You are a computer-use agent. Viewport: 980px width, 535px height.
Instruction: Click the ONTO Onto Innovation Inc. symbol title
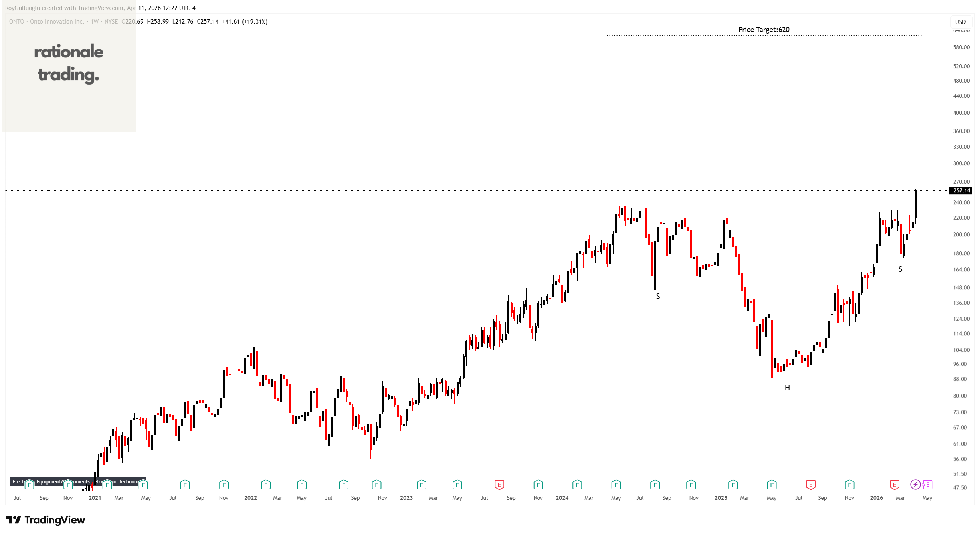tap(46, 22)
